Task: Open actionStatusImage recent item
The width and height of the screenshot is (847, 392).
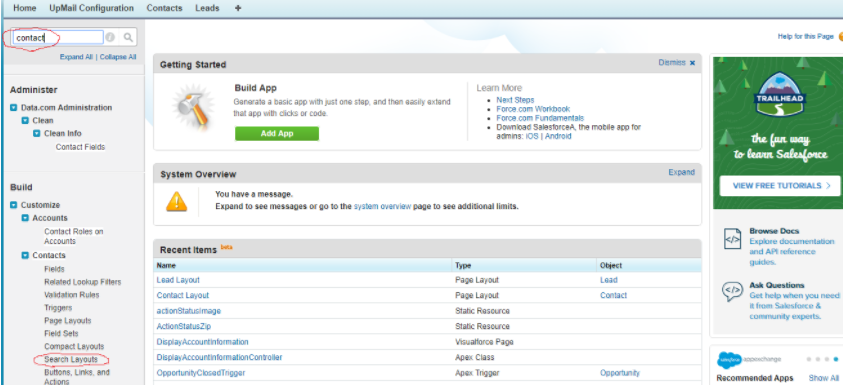Action: 189,311
